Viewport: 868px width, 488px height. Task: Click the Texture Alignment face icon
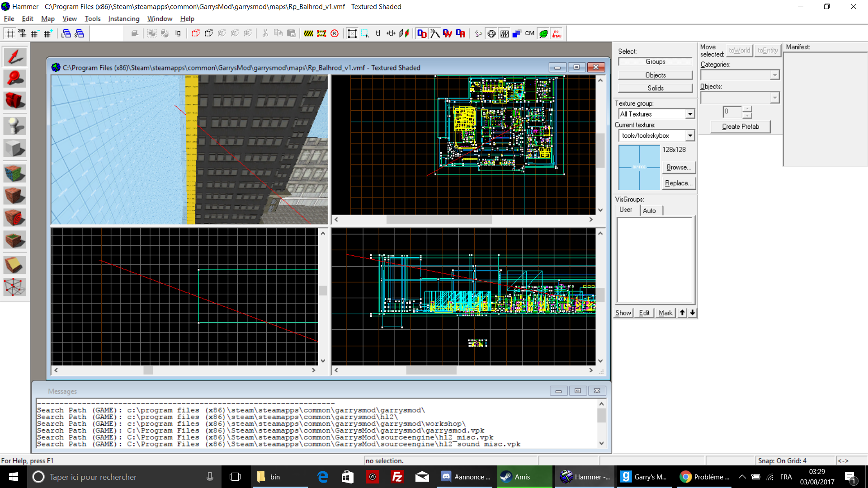[404, 33]
